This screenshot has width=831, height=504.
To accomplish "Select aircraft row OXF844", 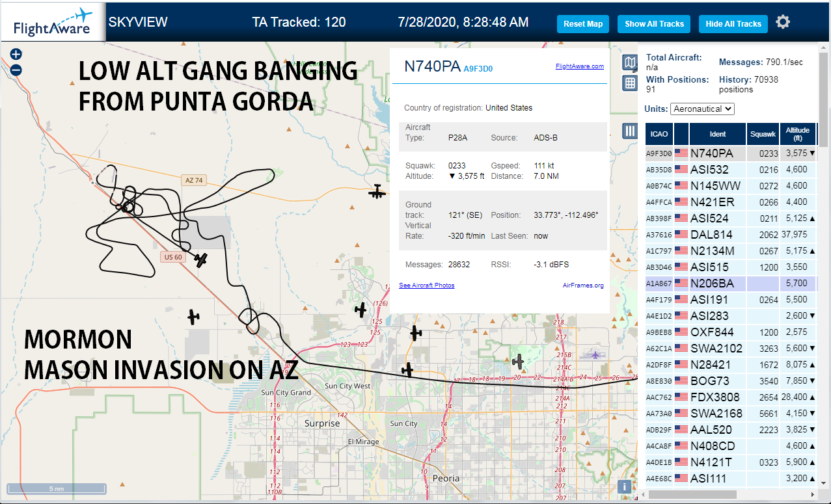I will click(x=731, y=332).
